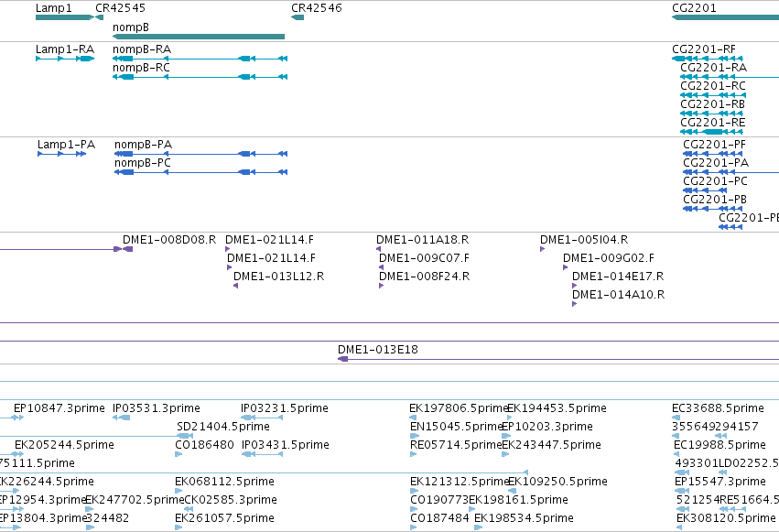
Task: Click the EK261057.5prime label
Action: point(224,518)
